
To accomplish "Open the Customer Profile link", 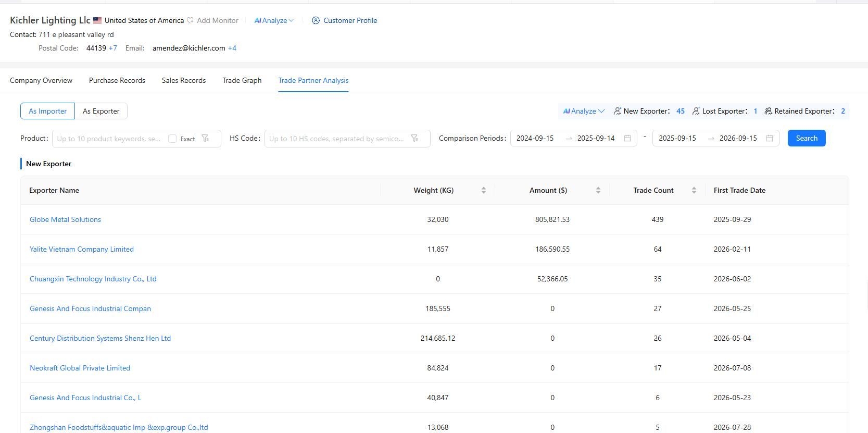I will pos(350,20).
